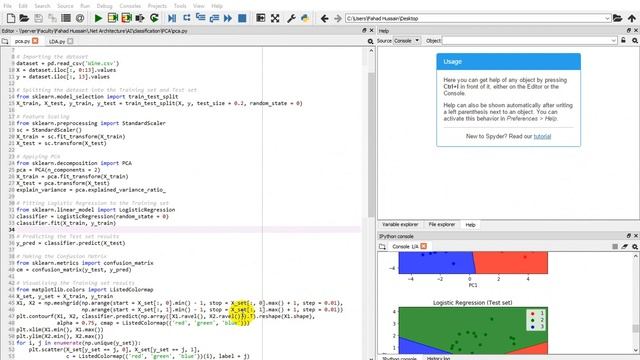The height and width of the screenshot is (360, 640).
Task: Open editor options gear icon
Action: [x=371, y=41]
